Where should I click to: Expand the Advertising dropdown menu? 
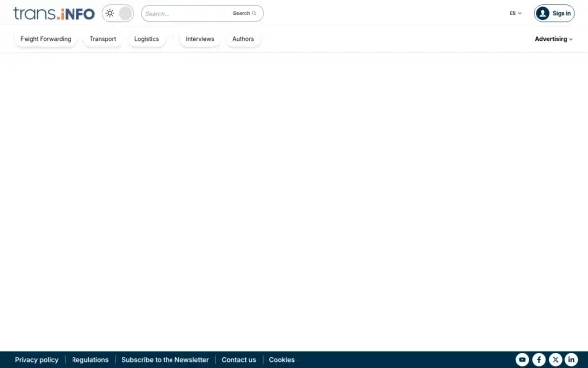point(554,39)
